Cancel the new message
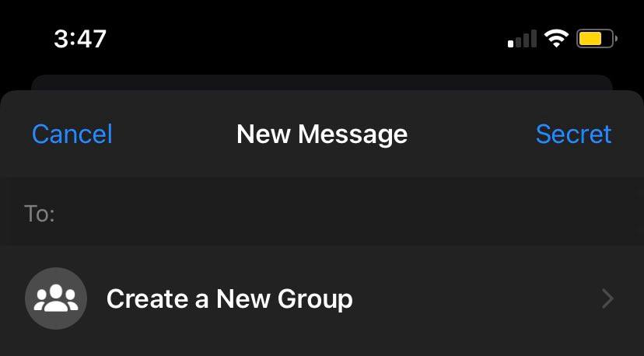This screenshot has width=644, height=356. pos(72,134)
